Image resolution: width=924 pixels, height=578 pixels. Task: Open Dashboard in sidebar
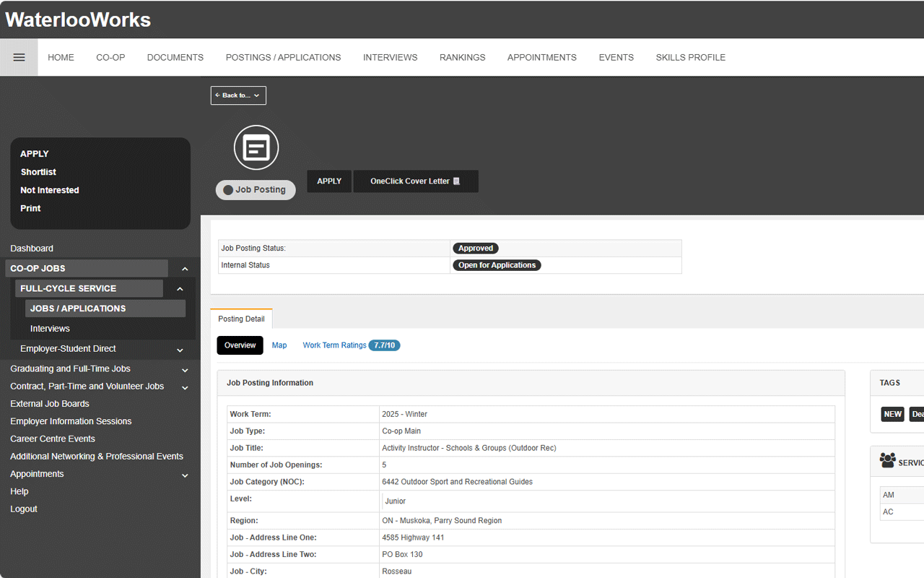click(32, 248)
